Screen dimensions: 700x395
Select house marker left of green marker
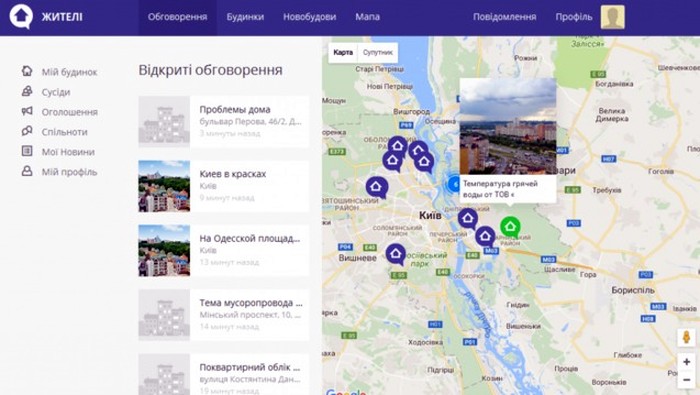pyautogui.click(x=485, y=237)
